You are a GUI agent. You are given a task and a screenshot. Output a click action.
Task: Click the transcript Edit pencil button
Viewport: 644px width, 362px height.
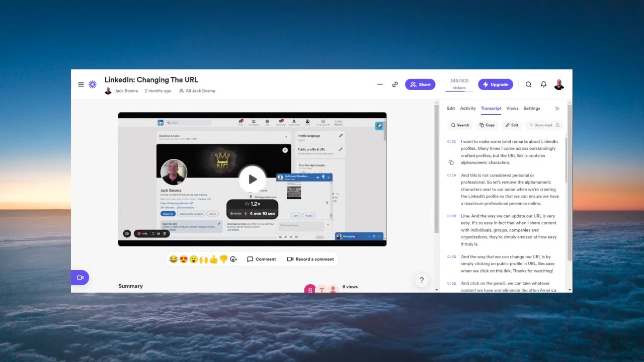point(512,125)
